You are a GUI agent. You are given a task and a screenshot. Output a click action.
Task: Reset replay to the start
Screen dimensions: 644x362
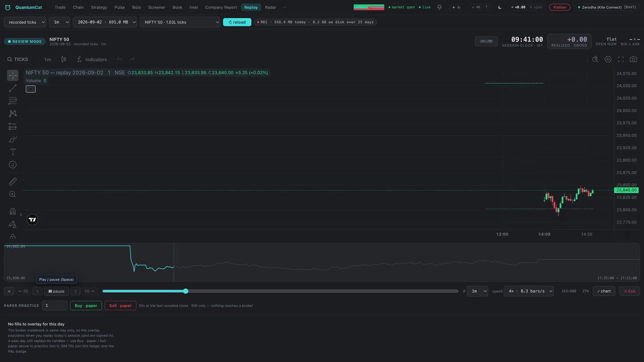(x=9, y=291)
